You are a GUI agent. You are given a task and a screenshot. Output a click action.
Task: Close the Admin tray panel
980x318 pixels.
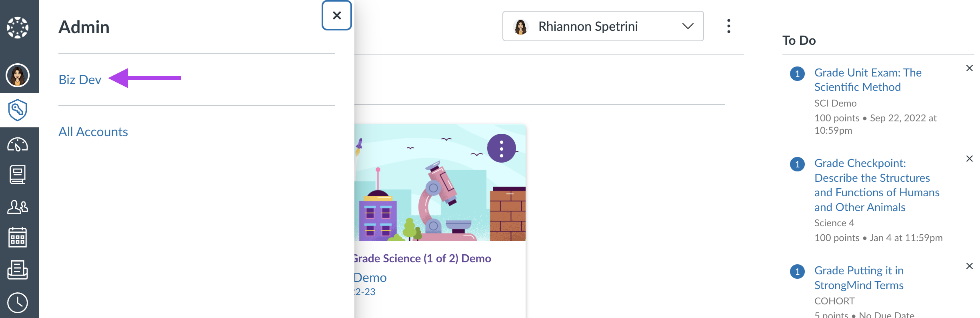337,16
